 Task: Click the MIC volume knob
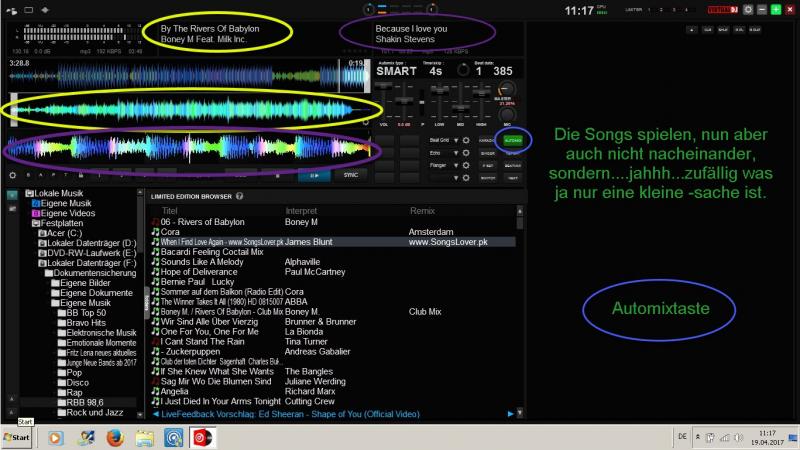click(x=507, y=114)
